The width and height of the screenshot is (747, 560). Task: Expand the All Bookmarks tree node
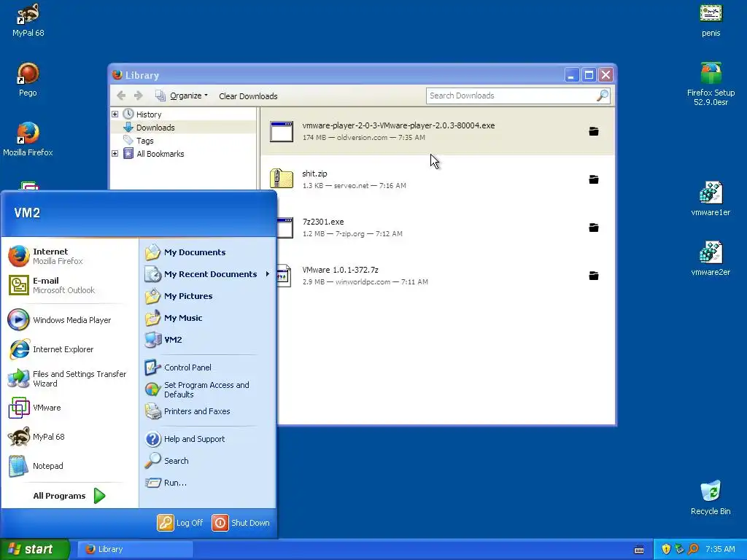tap(115, 153)
